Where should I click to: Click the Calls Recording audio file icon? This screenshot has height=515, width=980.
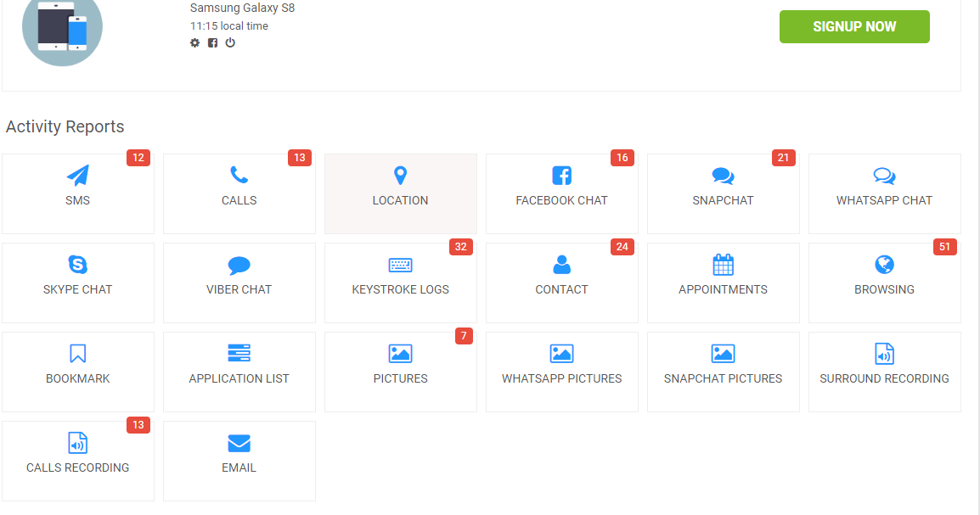[77, 443]
